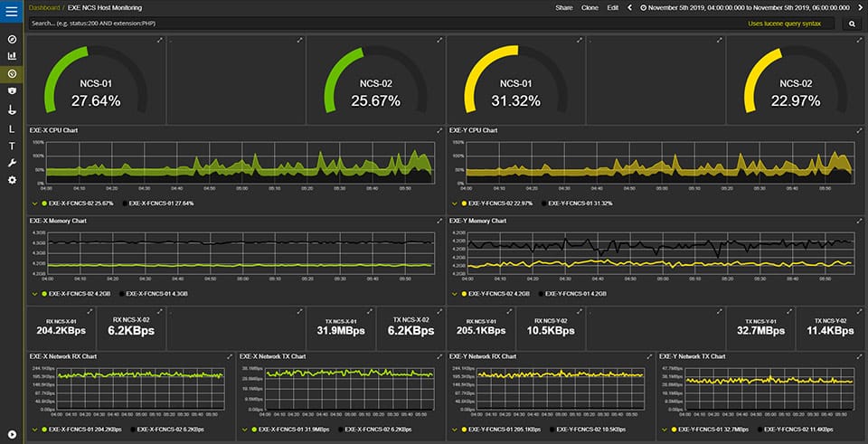
Task: Select the Dashboard gauge sidebar icon
Action: tap(12, 73)
